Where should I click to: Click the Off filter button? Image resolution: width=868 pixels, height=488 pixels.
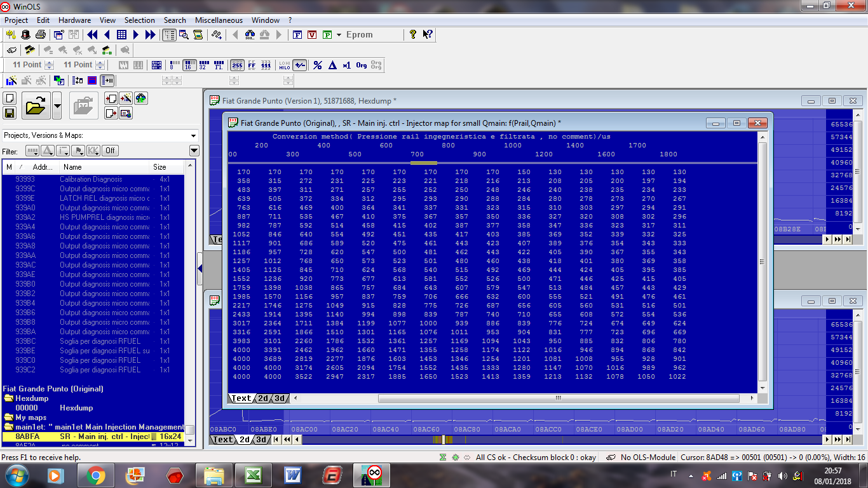pyautogui.click(x=111, y=151)
